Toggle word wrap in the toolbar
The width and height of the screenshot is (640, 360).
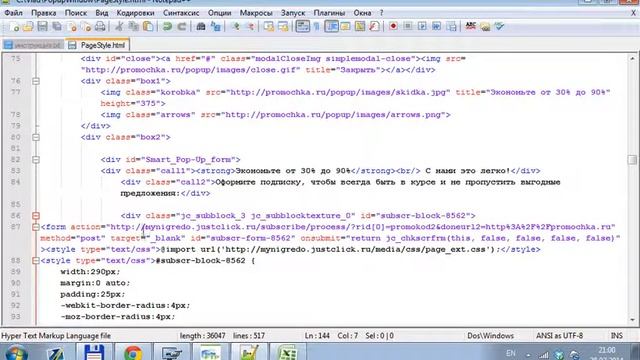[302, 27]
